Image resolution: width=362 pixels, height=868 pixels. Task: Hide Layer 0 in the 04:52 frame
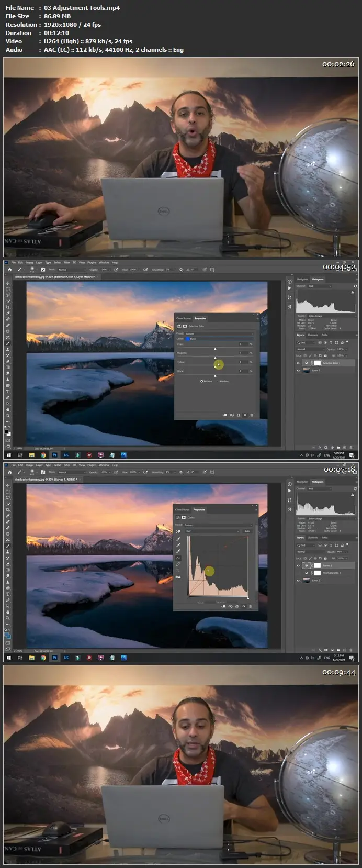[x=298, y=370]
